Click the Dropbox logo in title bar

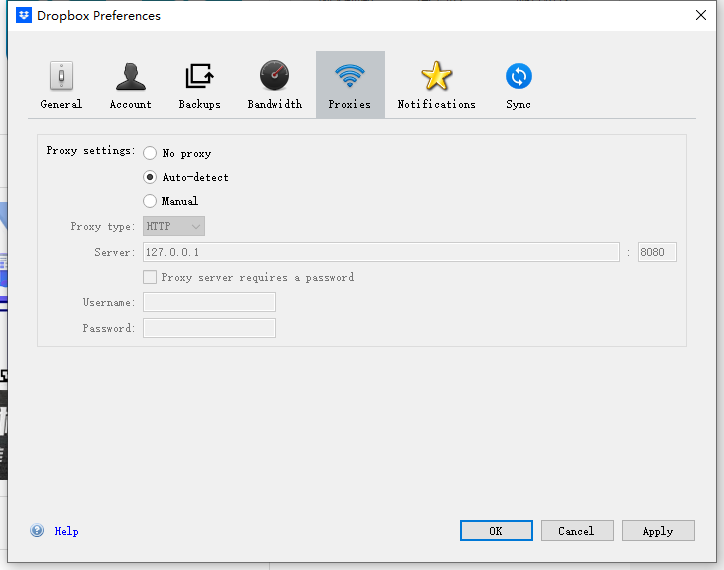coord(24,15)
